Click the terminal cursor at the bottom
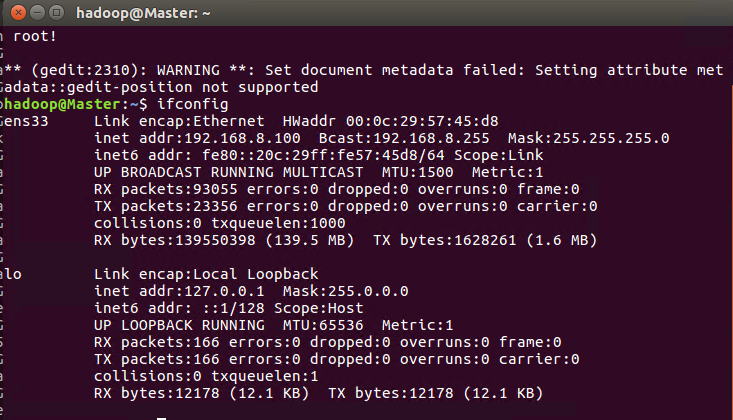 coord(161,418)
